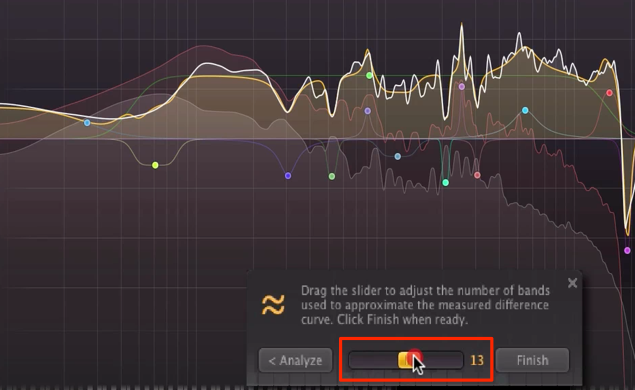This screenshot has width=635, height=390.
Task: Select the light-blue band dot at the lowest frequency
Action: click(x=87, y=122)
